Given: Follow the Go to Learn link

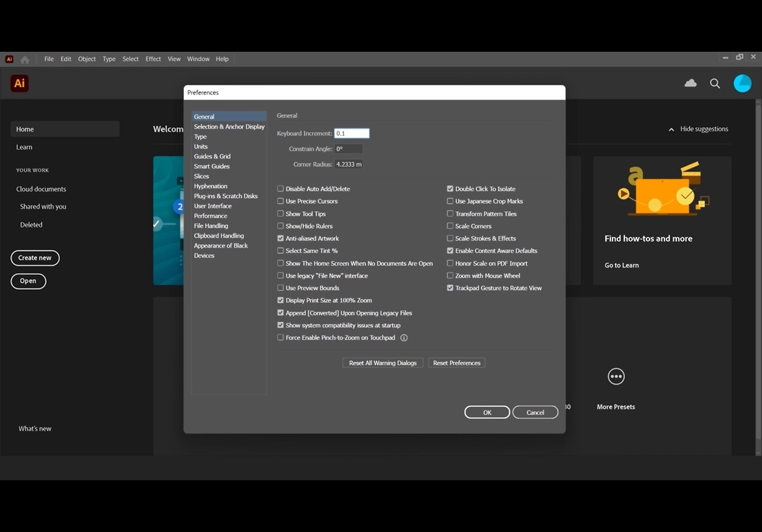Looking at the screenshot, I should tap(622, 265).
